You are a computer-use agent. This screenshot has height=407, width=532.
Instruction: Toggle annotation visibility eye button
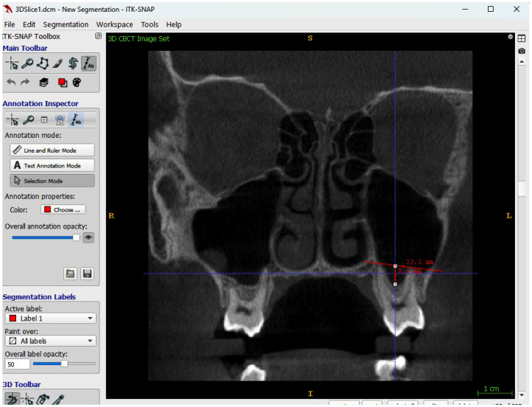click(88, 237)
